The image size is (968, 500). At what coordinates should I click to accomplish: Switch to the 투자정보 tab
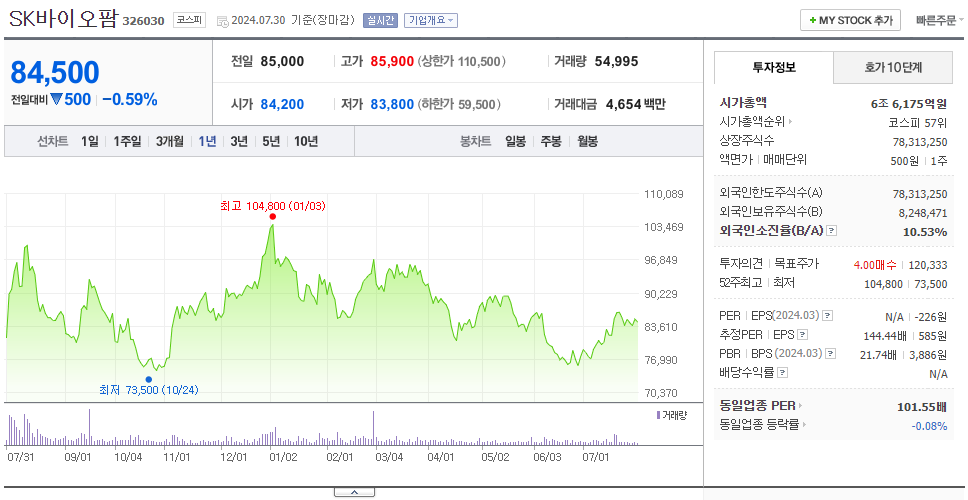point(774,68)
